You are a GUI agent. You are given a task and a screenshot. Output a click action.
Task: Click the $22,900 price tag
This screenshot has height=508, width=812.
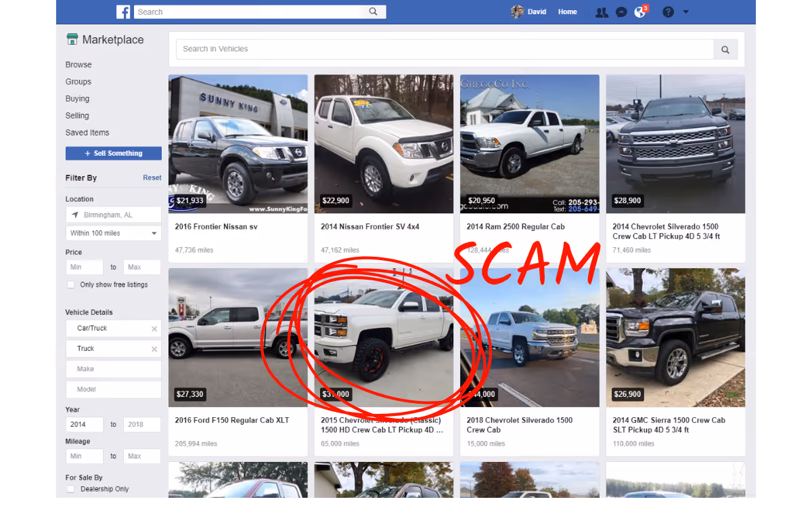pyautogui.click(x=336, y=201)
